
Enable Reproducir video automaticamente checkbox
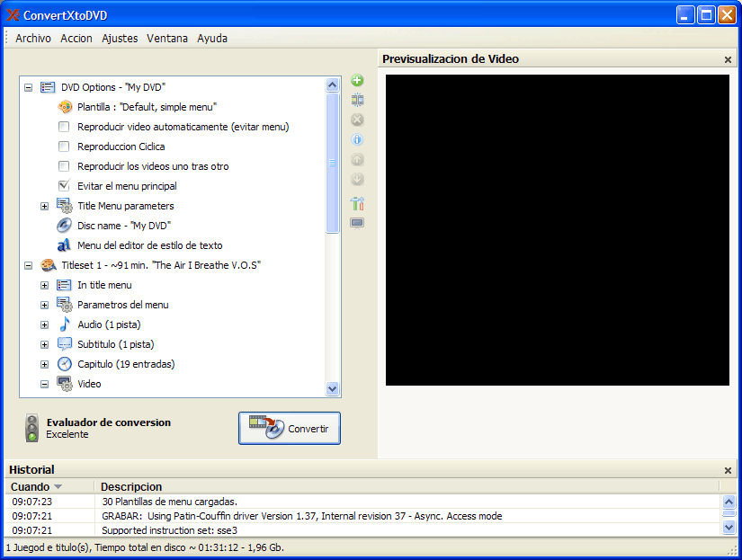(64, 127)
